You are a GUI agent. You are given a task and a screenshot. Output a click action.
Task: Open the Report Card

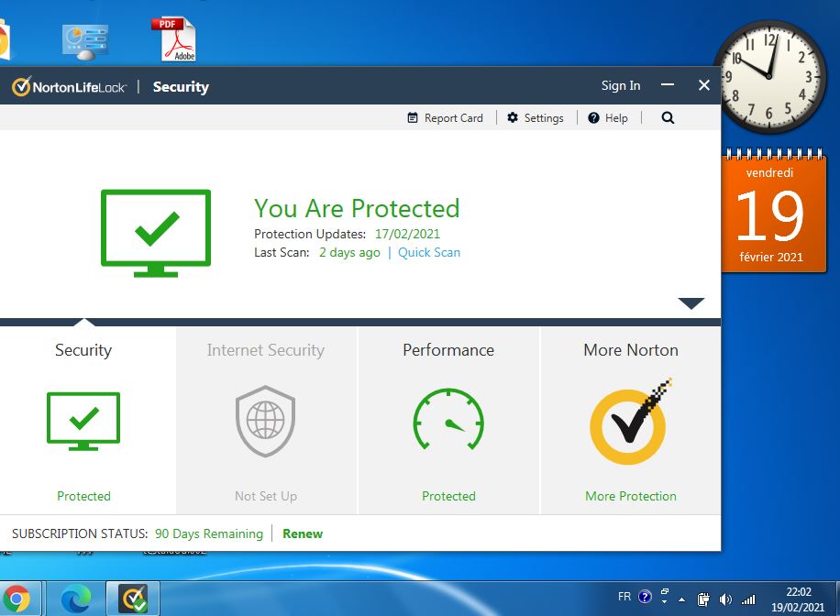[x=445, y=118]
